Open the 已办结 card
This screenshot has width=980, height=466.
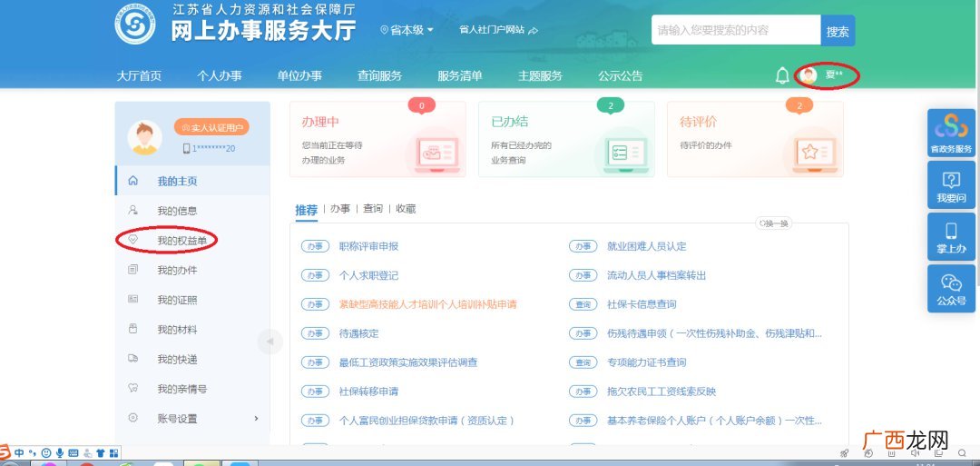click(566, 139)
